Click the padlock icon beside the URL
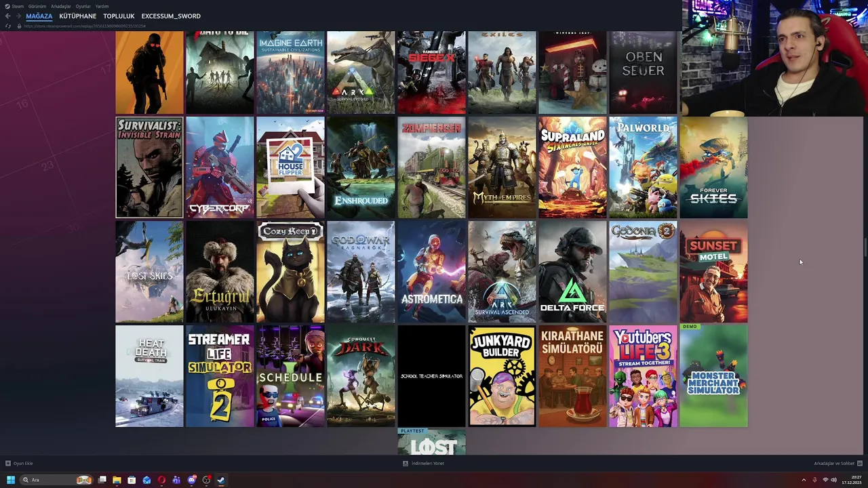 [19, 26]
